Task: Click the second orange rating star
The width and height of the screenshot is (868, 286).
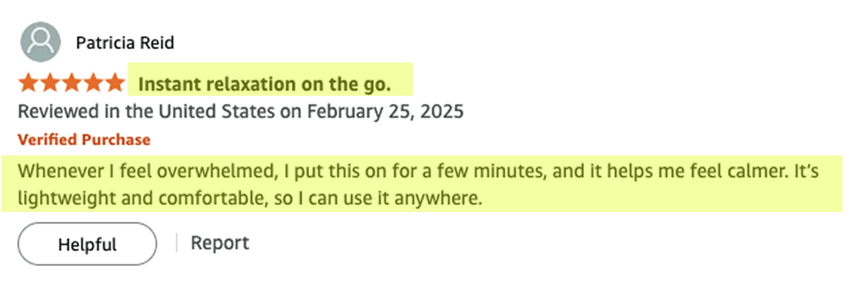Action: coord(50,82)
